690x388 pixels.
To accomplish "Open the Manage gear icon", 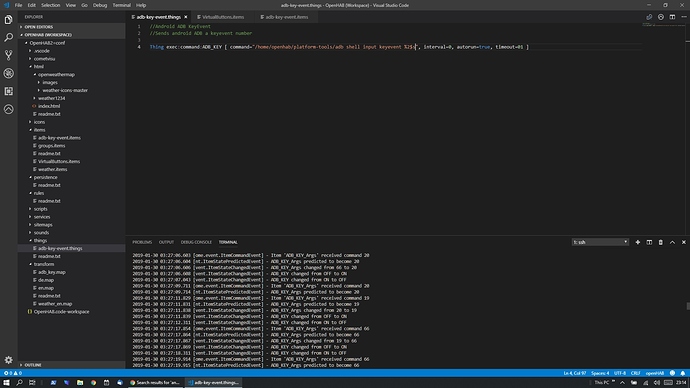I will [8, 360].
